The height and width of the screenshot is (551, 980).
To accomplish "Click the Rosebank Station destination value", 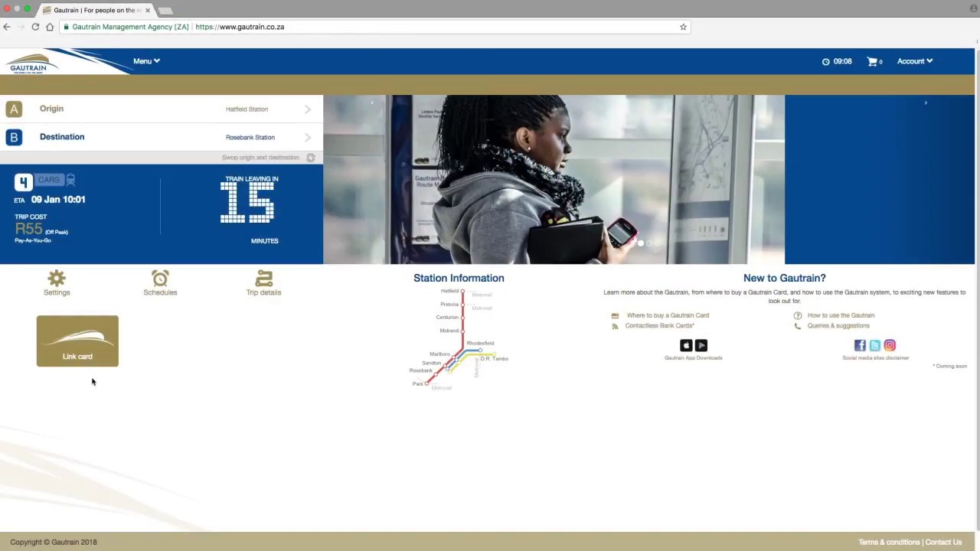I will coord(250,138).
